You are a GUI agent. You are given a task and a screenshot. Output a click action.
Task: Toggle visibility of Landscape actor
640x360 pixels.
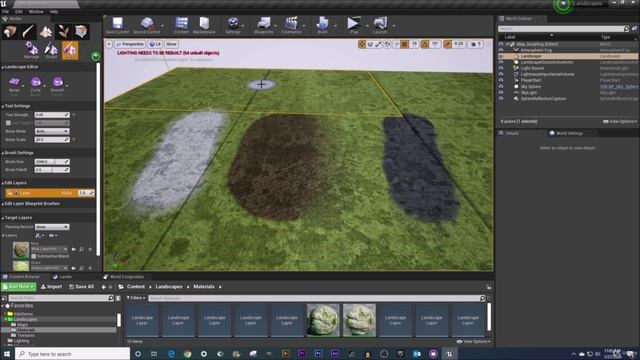tap(501, 56)
